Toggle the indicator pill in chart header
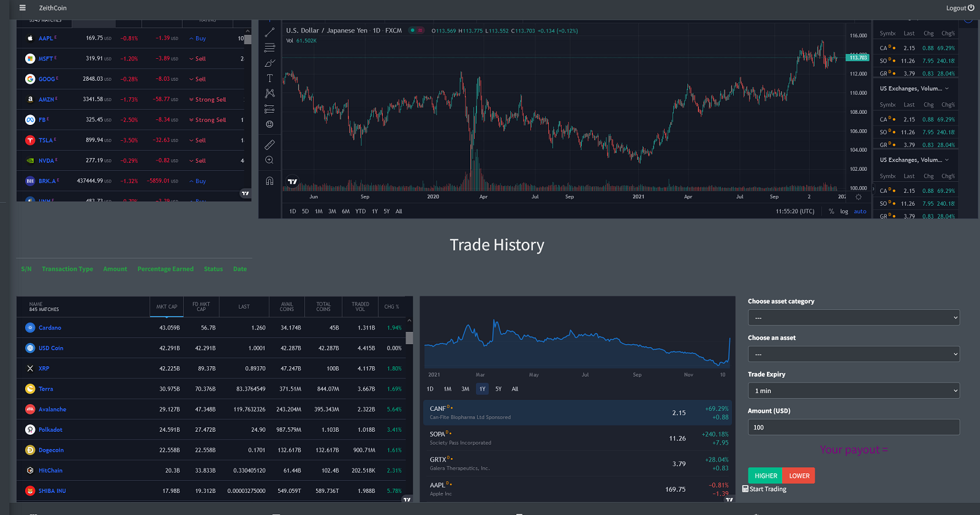 tap(417, 30)
